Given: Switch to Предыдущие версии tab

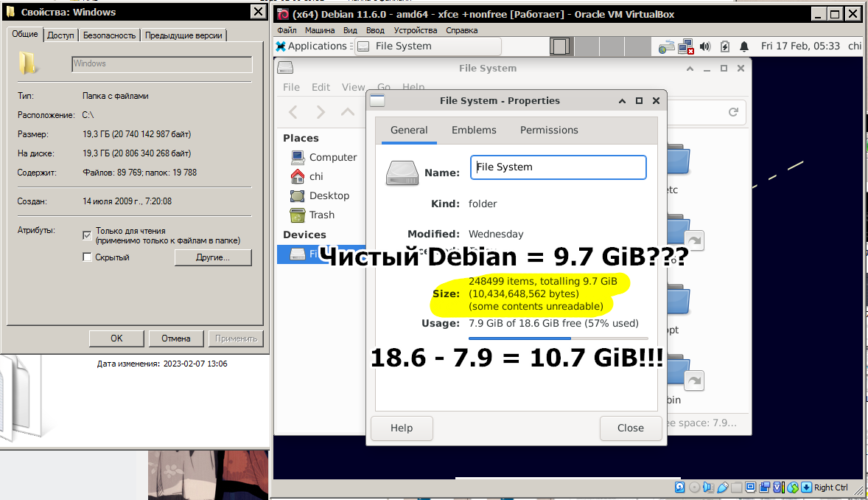Looking at the screenshot, I should click(x=183, y=35).
